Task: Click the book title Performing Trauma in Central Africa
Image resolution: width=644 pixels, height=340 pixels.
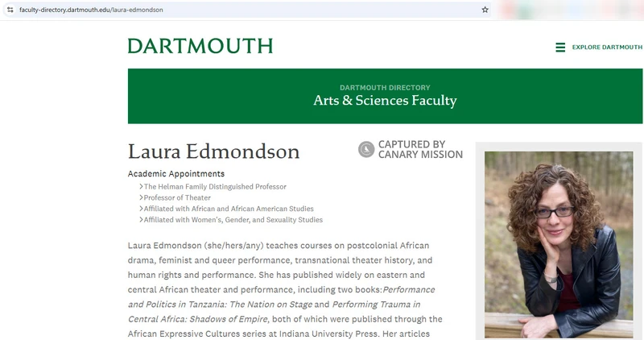Action: (x=274, y=312)
